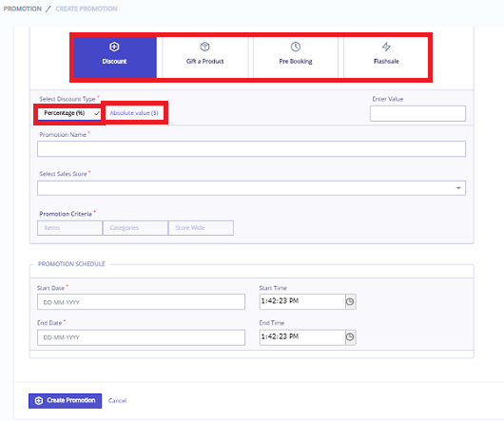Choose Absolute value ($) discount type

(134, 113)
